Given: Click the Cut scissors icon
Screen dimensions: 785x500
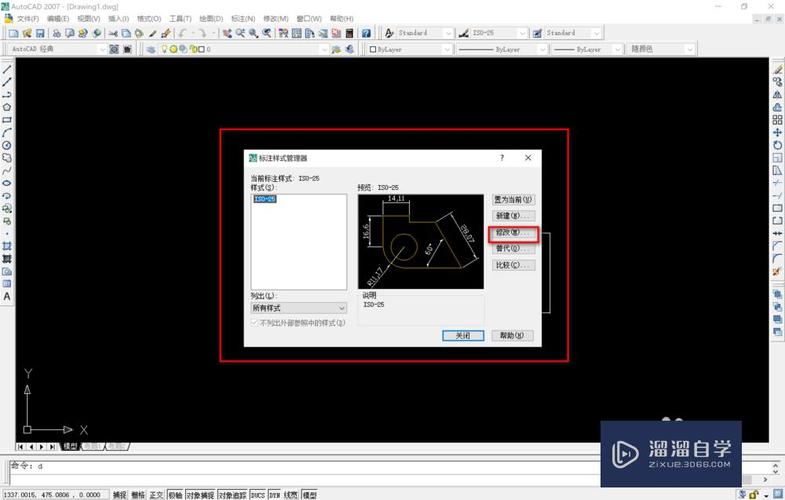Looking at the screenshot, I should tap(113, 33).
